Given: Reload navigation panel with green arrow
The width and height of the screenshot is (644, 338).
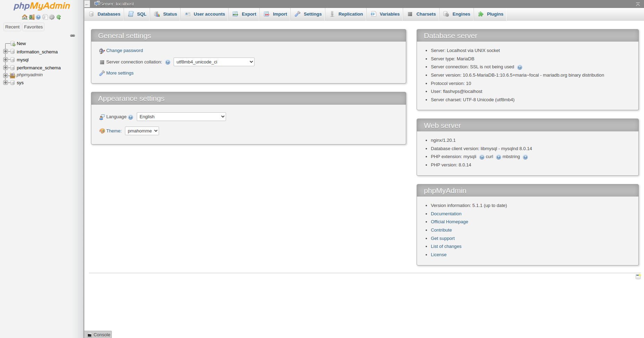Looking at the screenshot, I should [x=59, y=17].
